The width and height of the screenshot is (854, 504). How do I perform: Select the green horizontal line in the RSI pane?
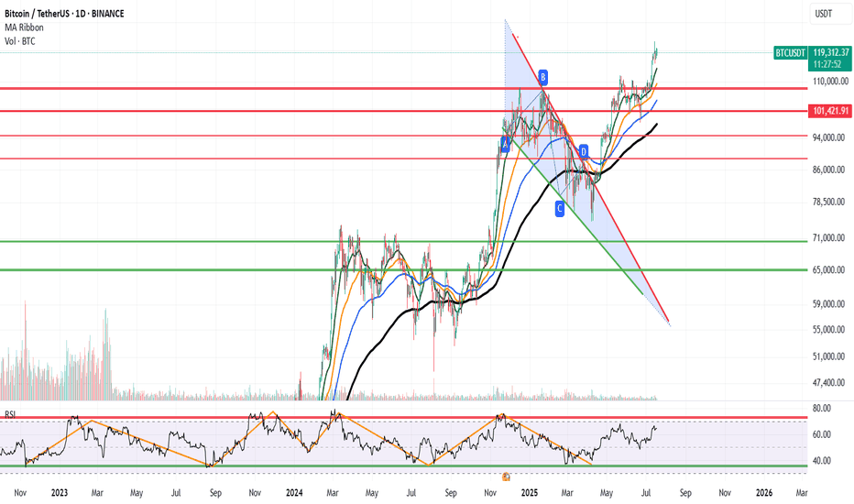[403, 466]
